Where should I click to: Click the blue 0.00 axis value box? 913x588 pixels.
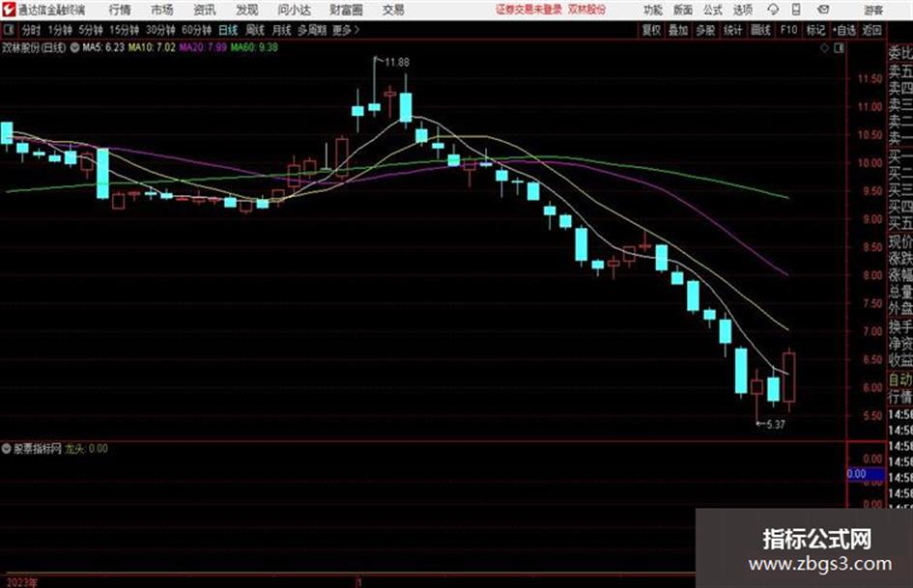866,474
